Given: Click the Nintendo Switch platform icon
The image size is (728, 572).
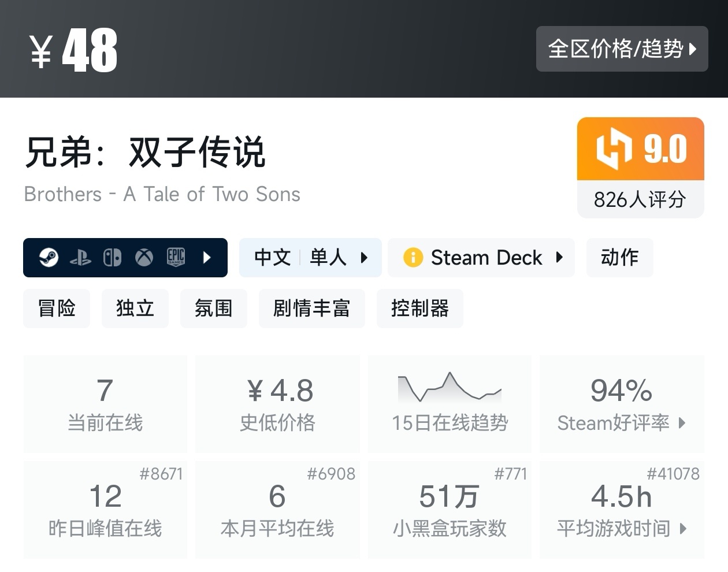Looking at the screenshot, I should [x=112, y=258].
